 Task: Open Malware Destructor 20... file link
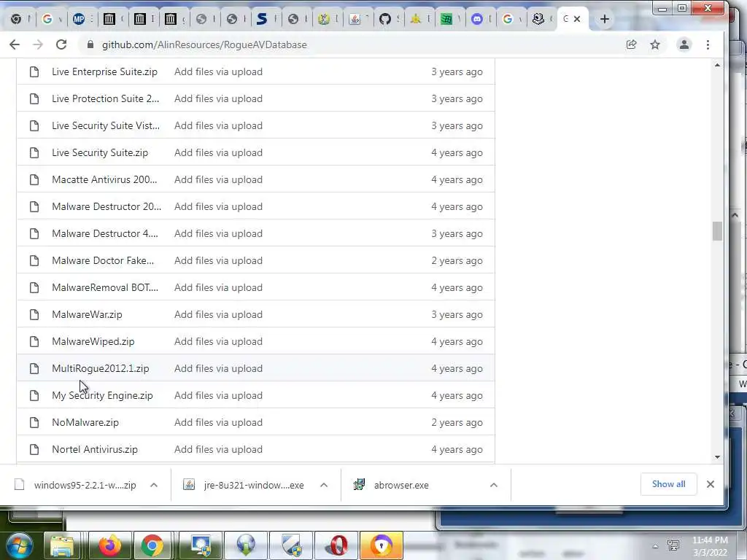(107, 206)
